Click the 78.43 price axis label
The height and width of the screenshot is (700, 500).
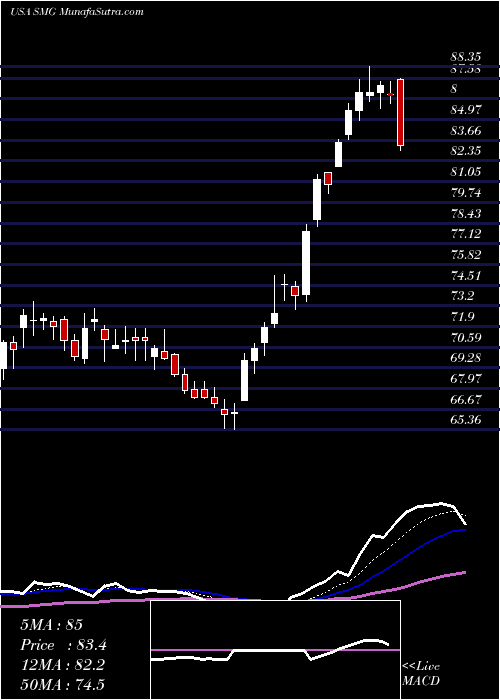pos(466,214)
